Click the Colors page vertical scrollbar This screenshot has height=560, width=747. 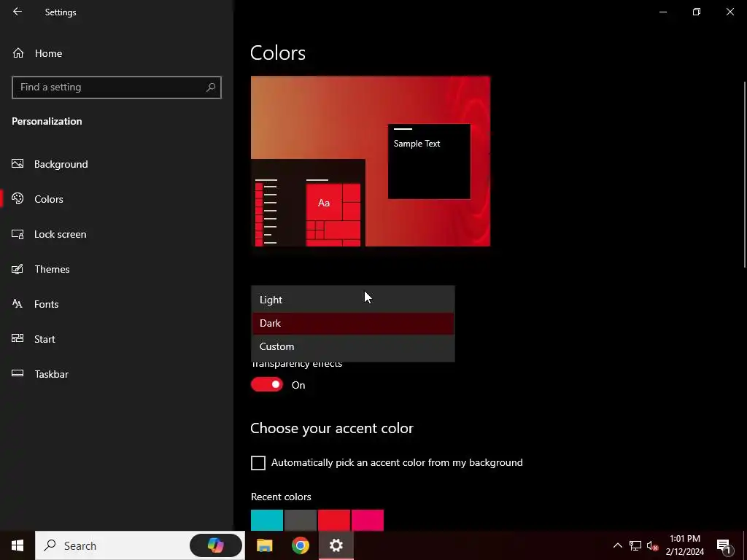click(x=745, y=174)
